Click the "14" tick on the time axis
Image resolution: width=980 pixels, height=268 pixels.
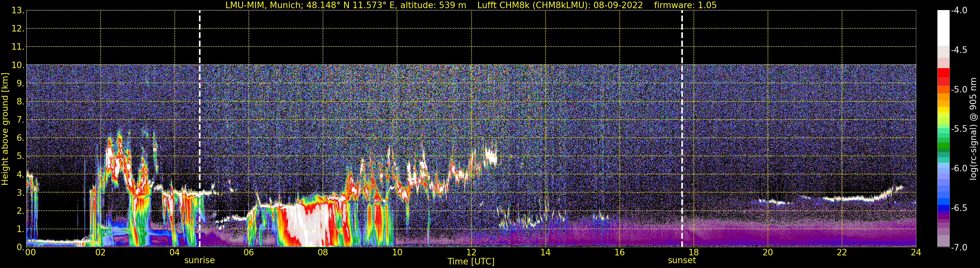click(x=545, y=252)
